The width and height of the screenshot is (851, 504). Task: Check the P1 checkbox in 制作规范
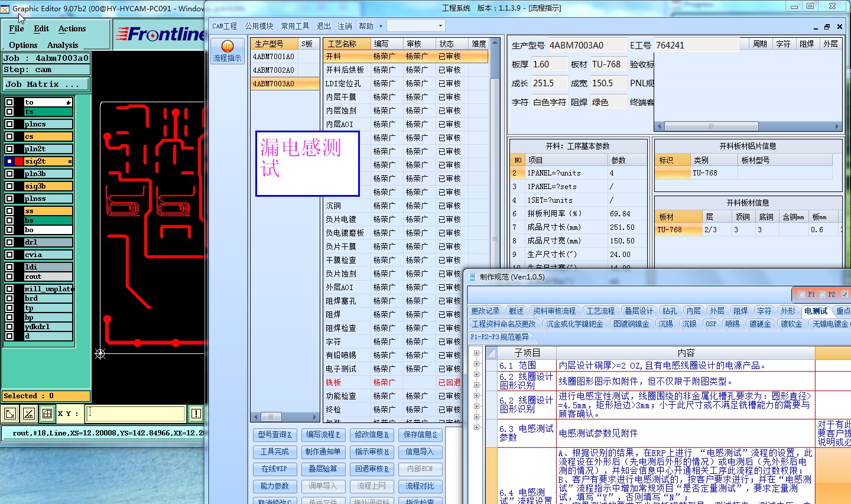click(x=801, y=294)
